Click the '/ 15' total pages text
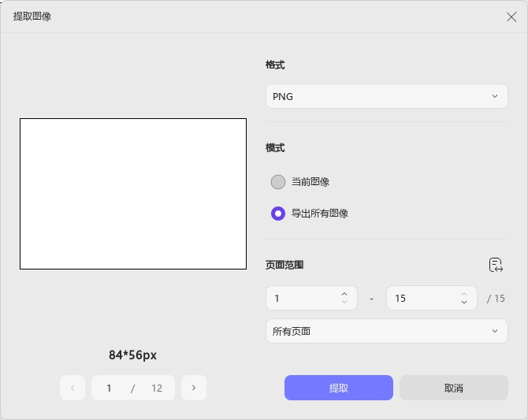Viewport: 528px width, 420px height. tap(496, 299)
